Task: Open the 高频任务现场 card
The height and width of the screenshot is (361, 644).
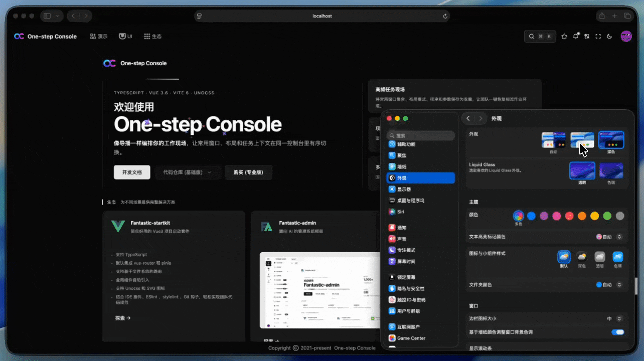Action: click(455, 96)
